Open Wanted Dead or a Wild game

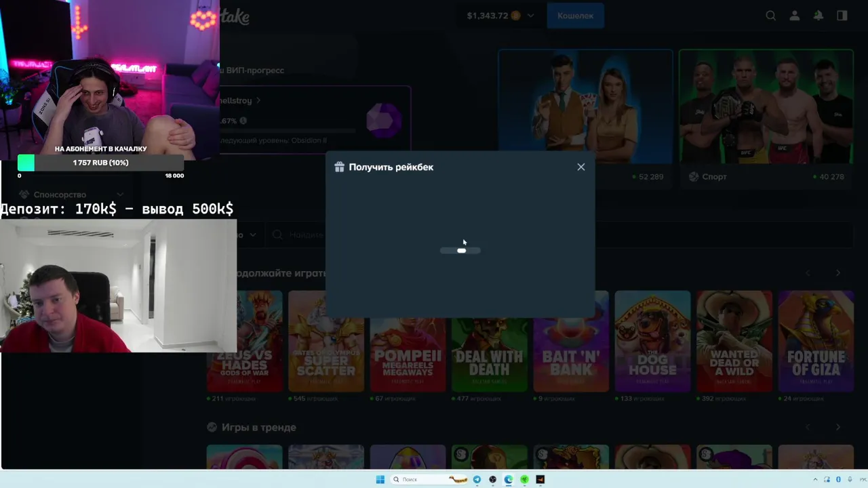734,341
